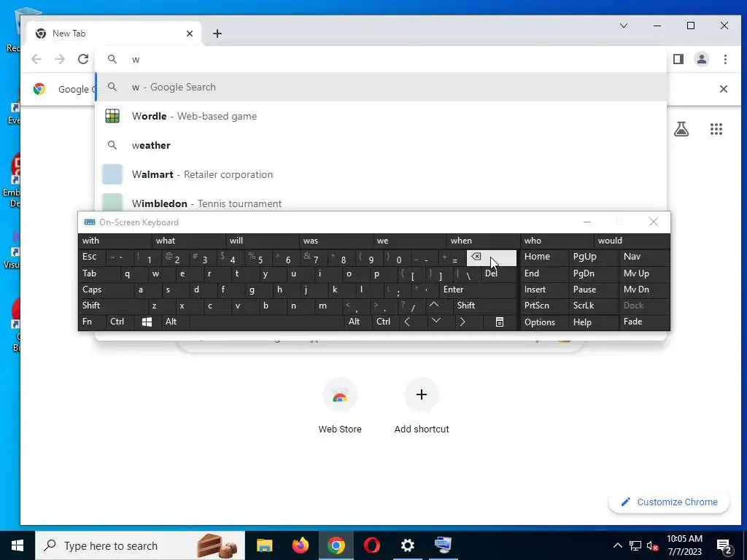
Task: Open Chrome side panel icon
Action: point(678,59)
